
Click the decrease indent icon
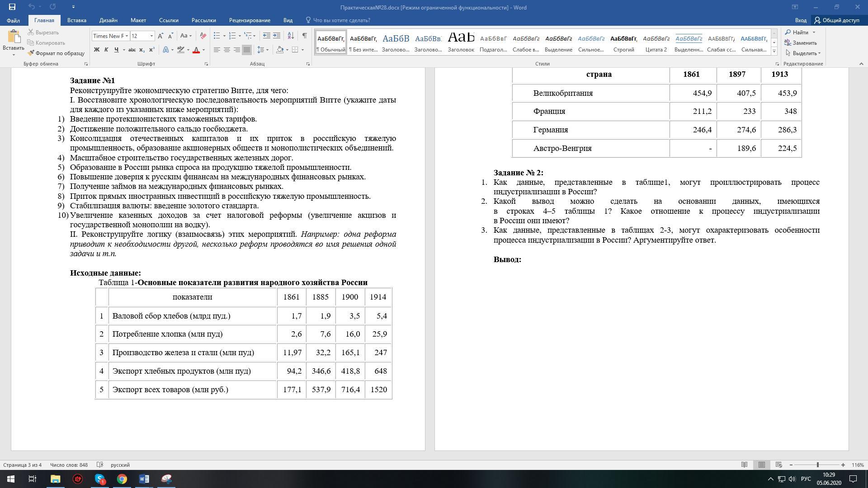tap(267, 36)
